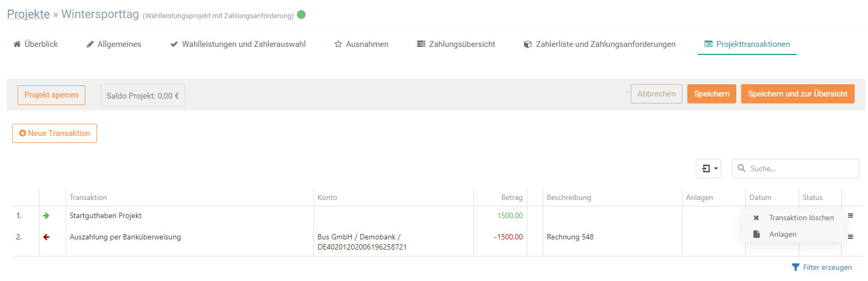The width and height of the screenshot is (868, 281).
Task: Open the row menu for Auszahlung per Banküberweisung
Action: [x=850, y=237]
